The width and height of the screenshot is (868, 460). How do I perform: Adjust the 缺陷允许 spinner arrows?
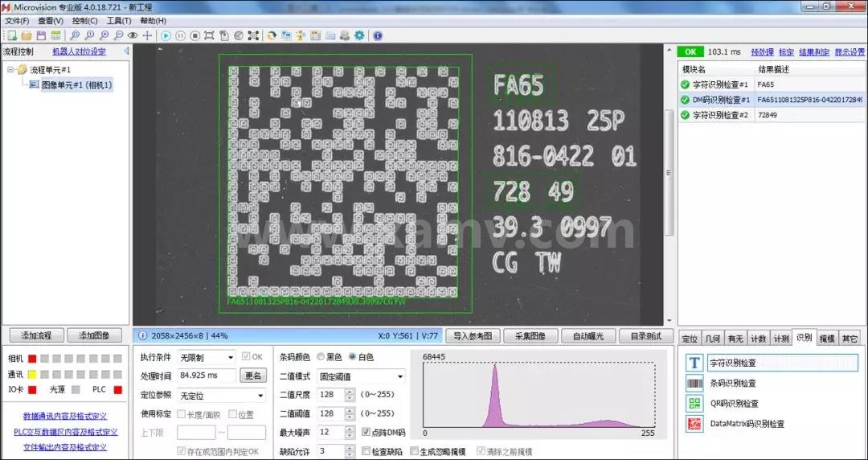coord(350,451)
